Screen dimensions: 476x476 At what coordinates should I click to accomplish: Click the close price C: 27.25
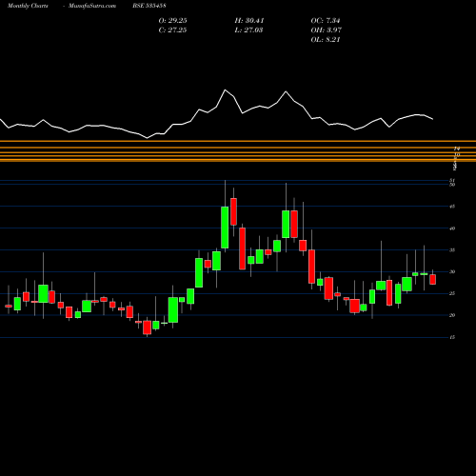point(172,30)
